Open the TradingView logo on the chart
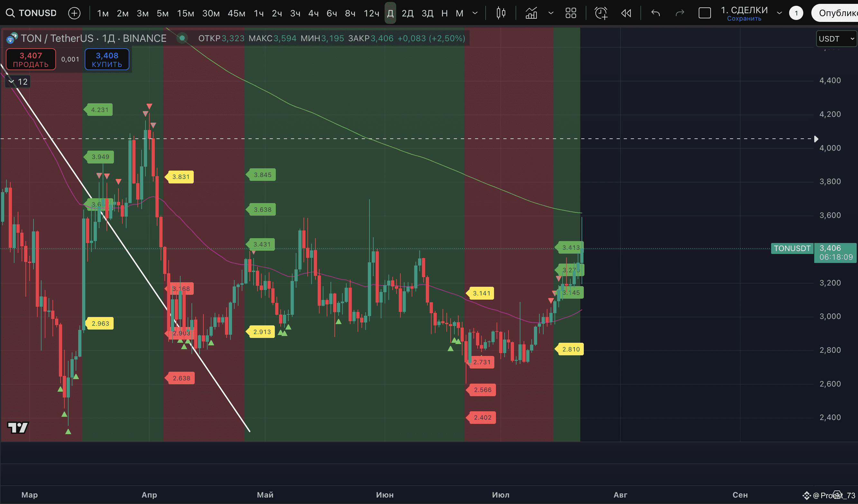Image resolution: width=858 pixels, height=504 pixels. (x=18, y=427)
